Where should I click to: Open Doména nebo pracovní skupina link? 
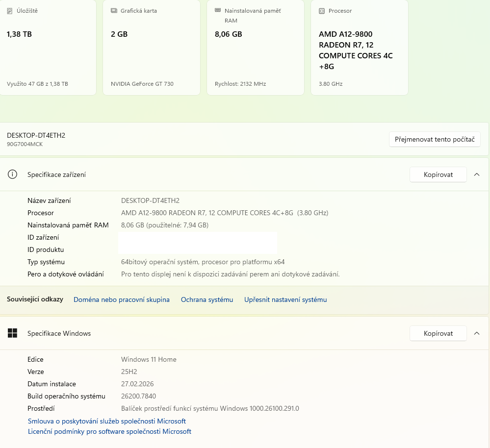click(121, 299)
